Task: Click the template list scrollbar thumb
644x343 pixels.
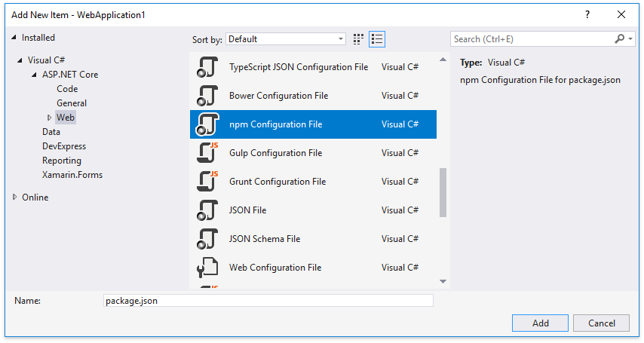Action: click(x=443, y=192)
